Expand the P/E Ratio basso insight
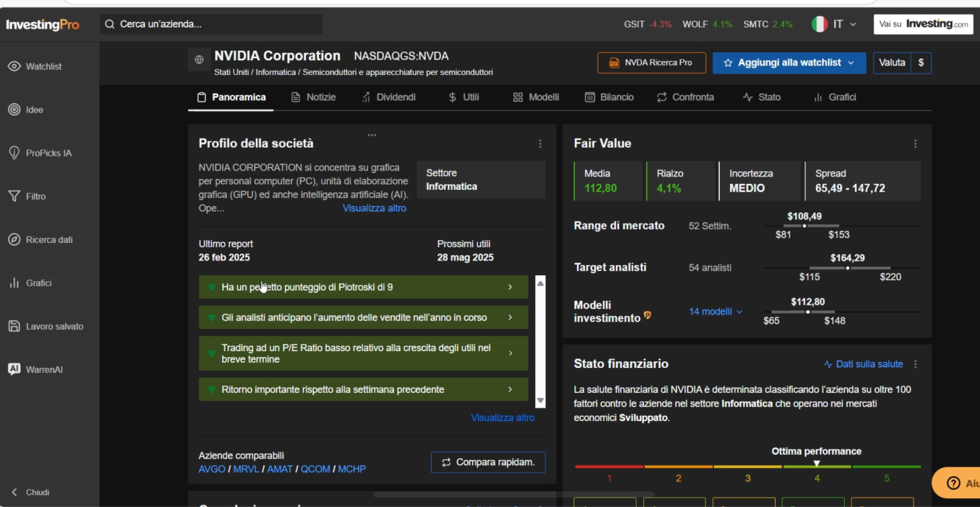 point(363,353)
